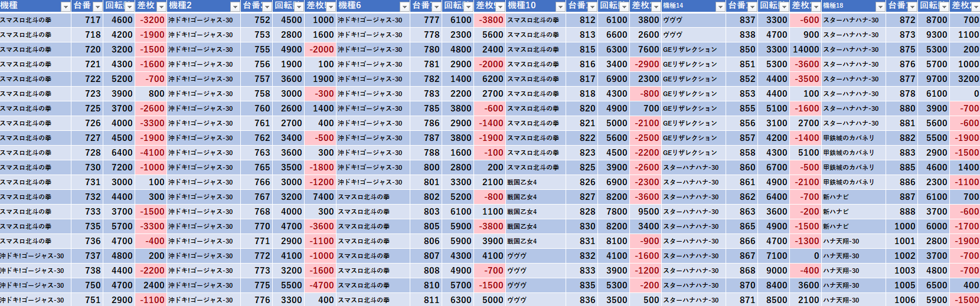Select the -4700 差枚 cell in row 775
Screen dimensions: 980x306
pyautogui.click(x=320, y=285)
